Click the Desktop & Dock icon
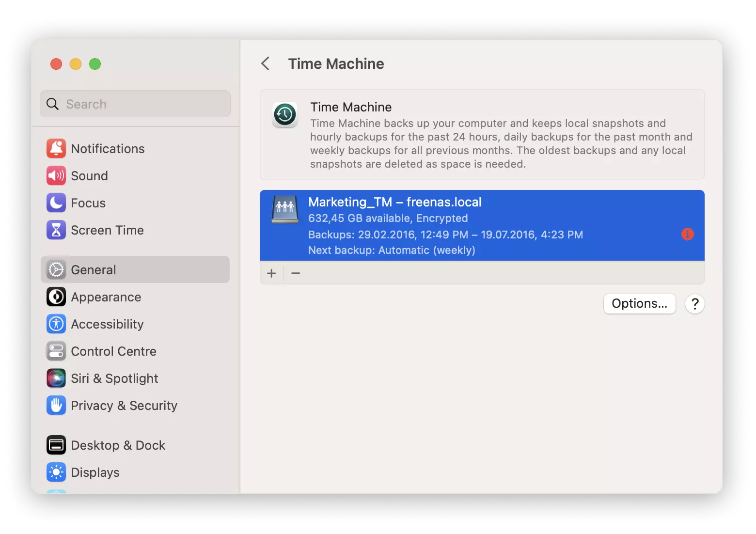The height and width of the screenshot is (534, 756). (x=56, y=445)
